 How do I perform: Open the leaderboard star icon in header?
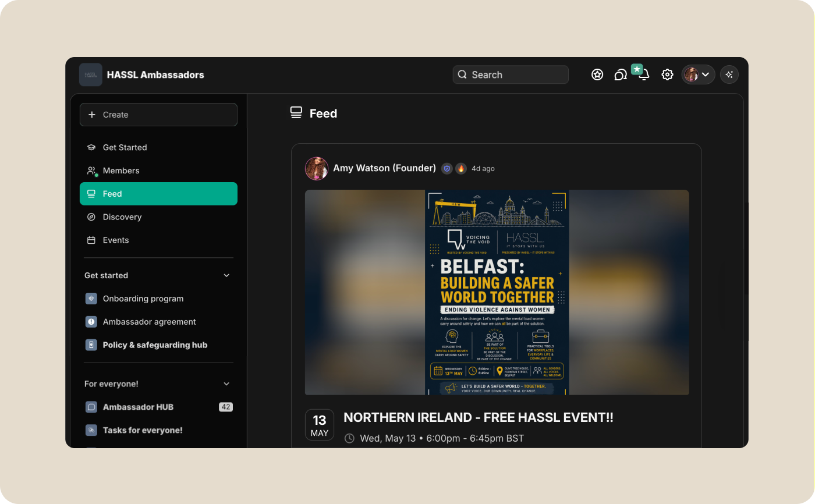[597, 74]
